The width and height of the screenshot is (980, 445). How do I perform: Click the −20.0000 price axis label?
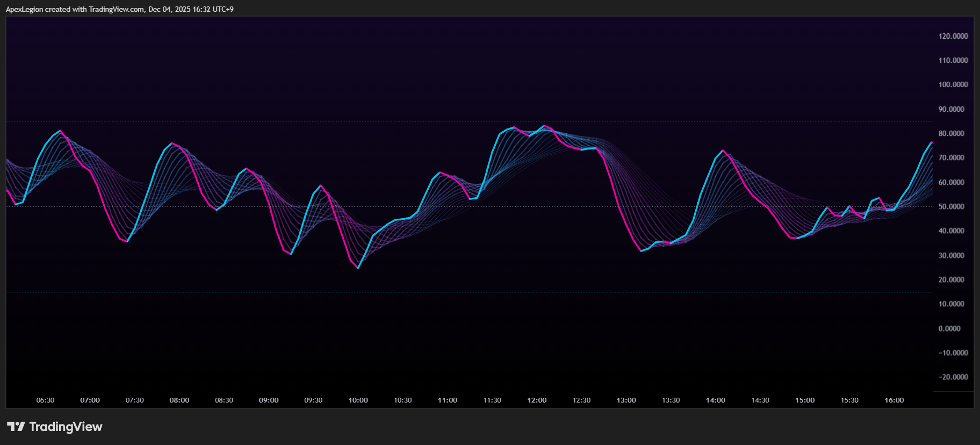tap(953, 377)
